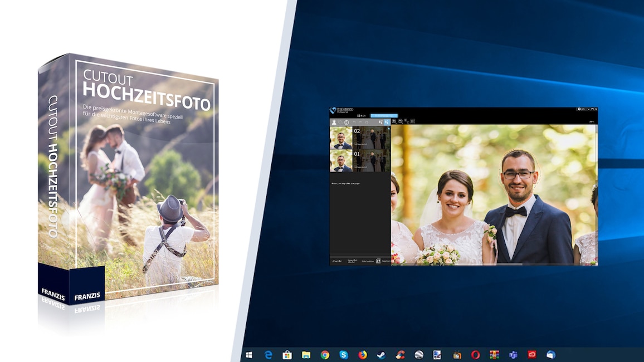This screenshot has width=644, height=362.
Task: Open the grey sphere taskbar icon
Action: (419, 355)
